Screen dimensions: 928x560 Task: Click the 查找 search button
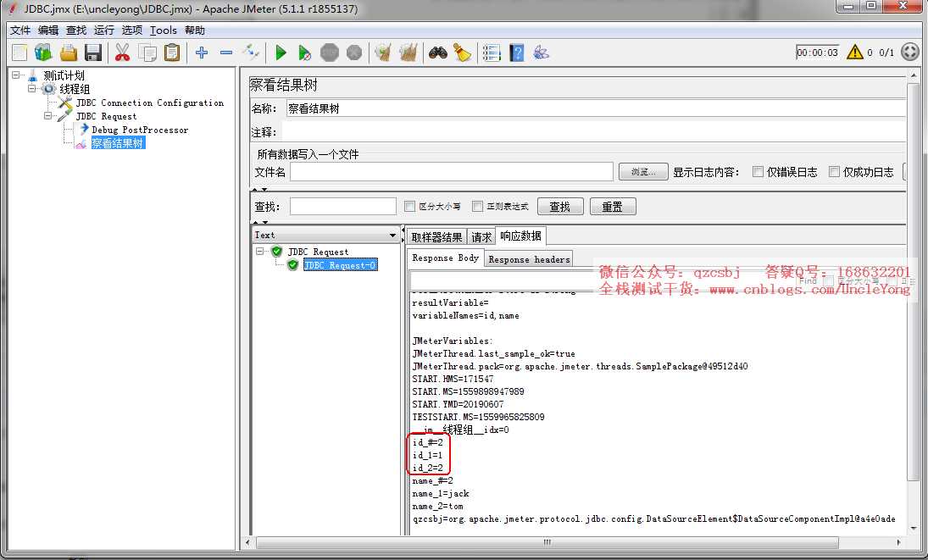[560, 207]
